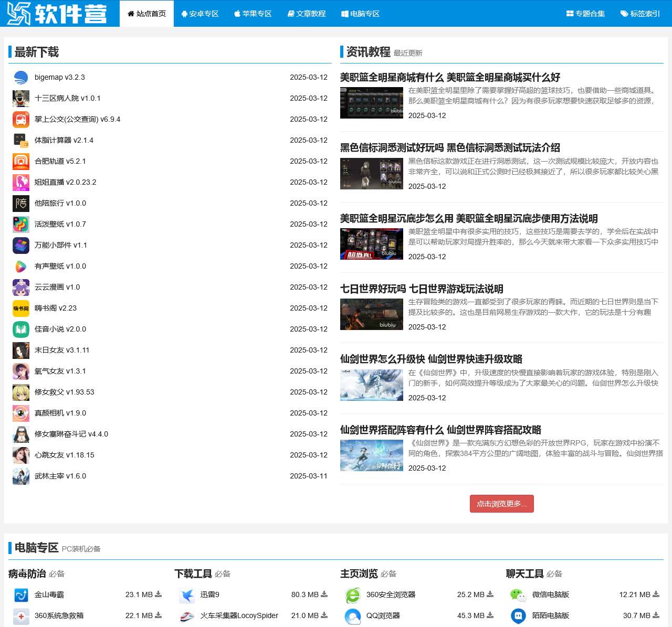Click the 合肥轨道 app icon
This screenshot has height=627, width=672.
click(x=21, y=162)
